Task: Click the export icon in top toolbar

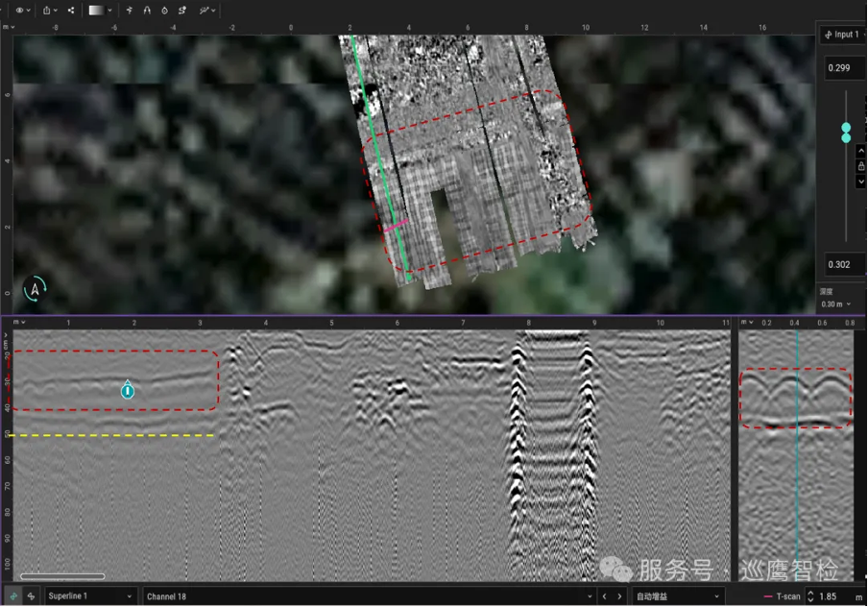Action: coord(47,11)
